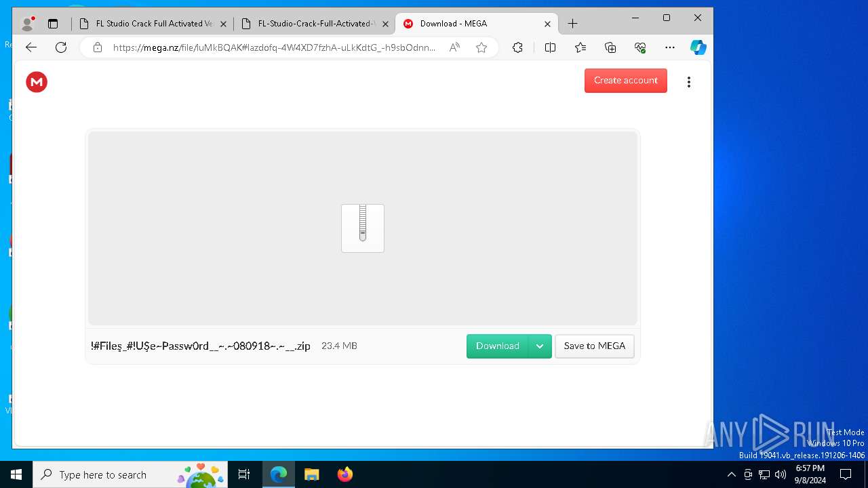Viewport: 868px width, 488px height.
Task: Close the FL Studio Crack Full Activated tab
Action: 223,24
